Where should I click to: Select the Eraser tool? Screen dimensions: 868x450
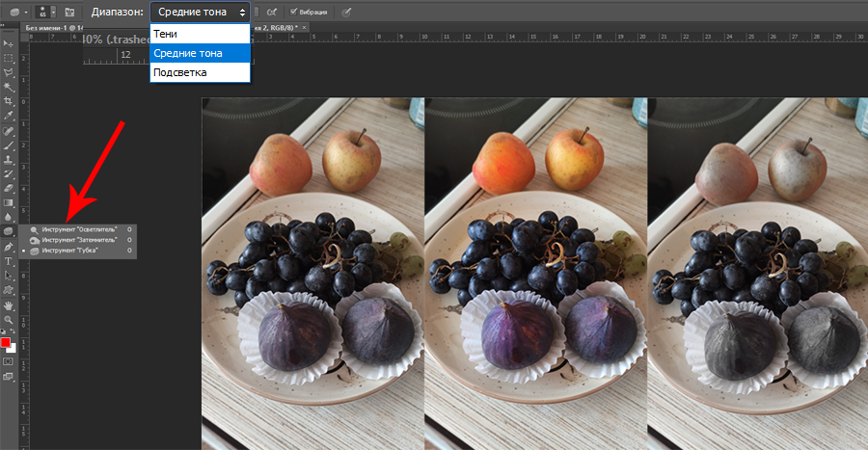[8, 188]
